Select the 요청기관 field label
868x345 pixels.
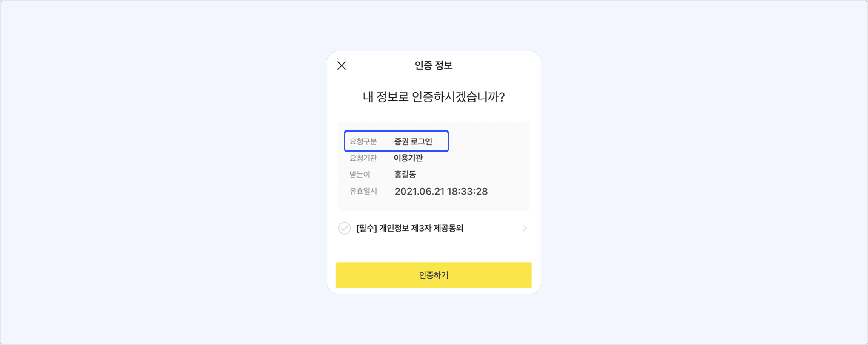click(363, 158)
